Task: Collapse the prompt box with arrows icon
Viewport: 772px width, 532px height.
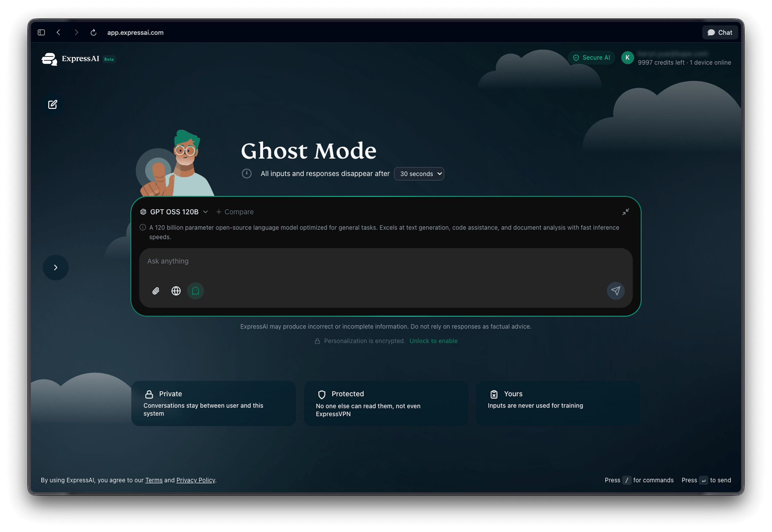Action: [x=625, y=212]
